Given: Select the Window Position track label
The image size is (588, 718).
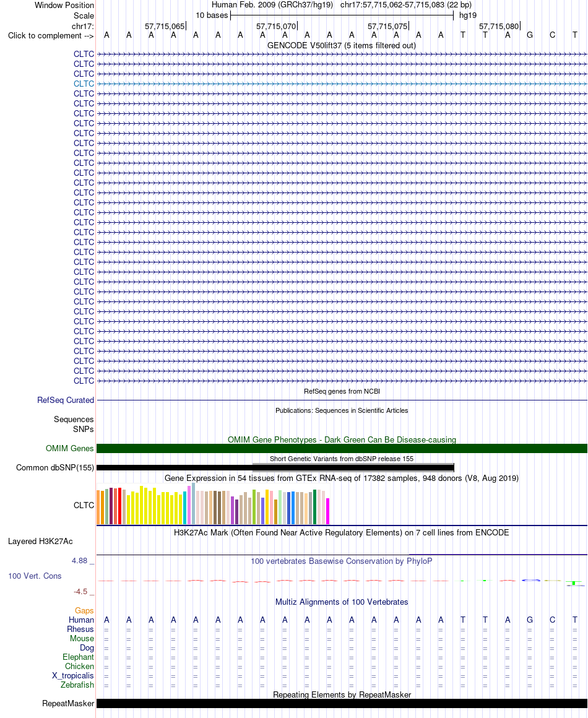Looking at the screenshot, I should [64, 5].
